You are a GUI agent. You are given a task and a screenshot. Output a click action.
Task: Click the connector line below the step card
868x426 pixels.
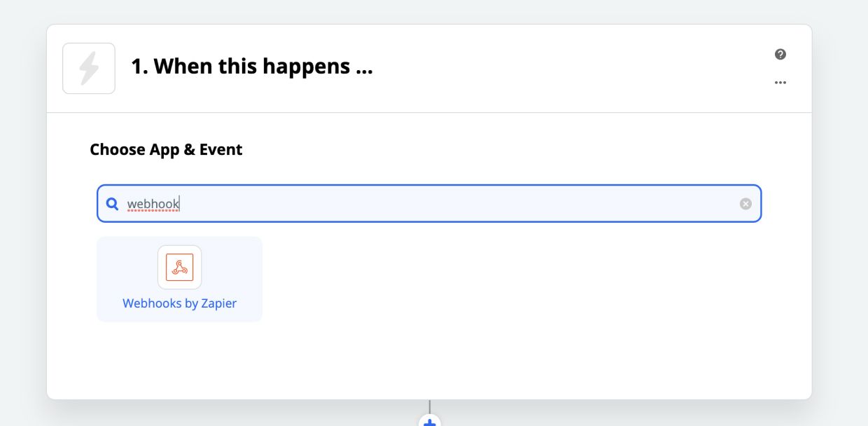[x=430, y=406]
